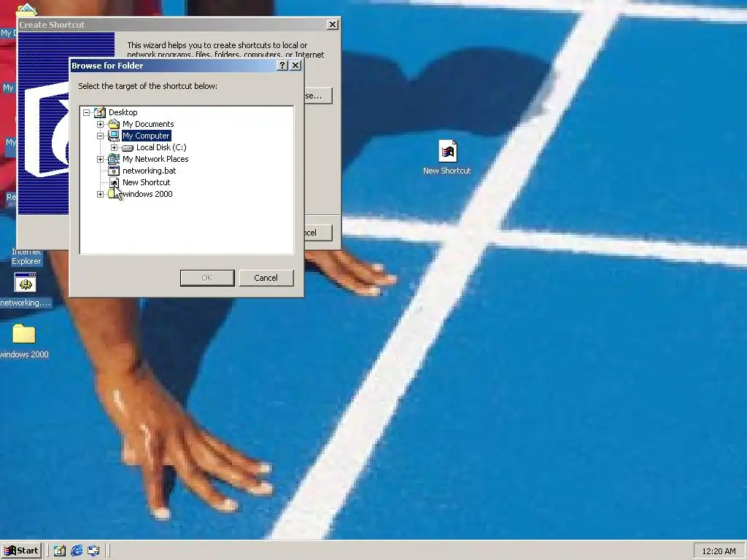Screen dimensions: 747x560
Task: Launch Outlook Express from quick launch
Action: coord(93,551)
